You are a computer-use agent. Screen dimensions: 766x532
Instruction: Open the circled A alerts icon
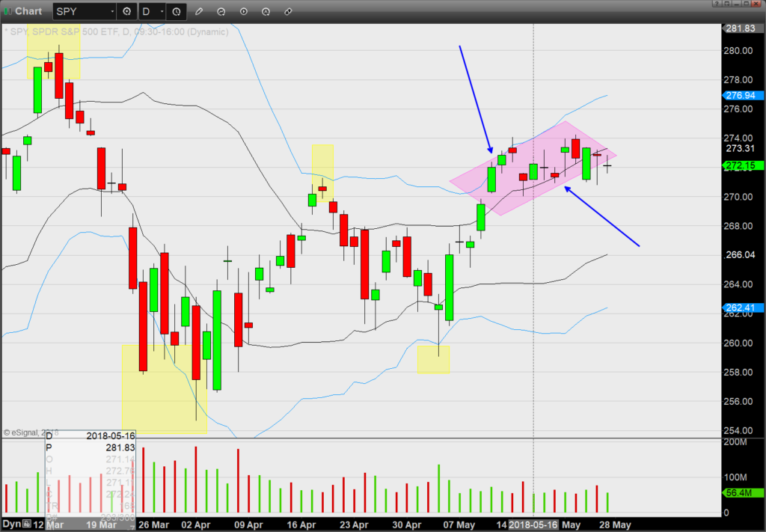point(266,11)
